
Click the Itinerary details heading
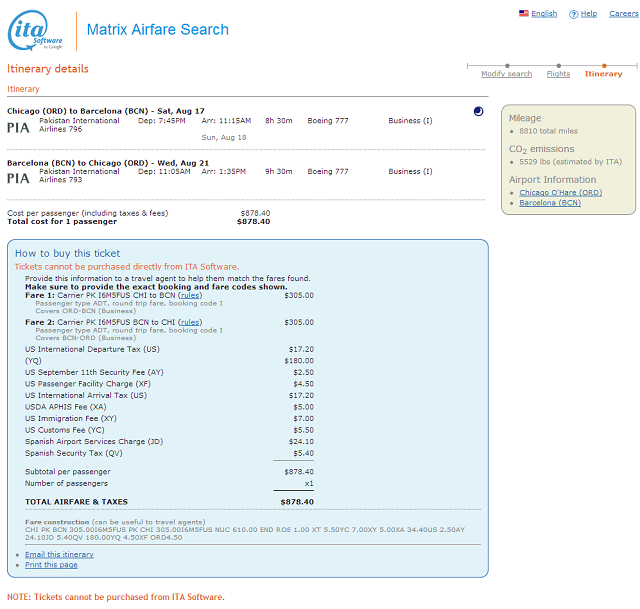(x=48, y=69)
